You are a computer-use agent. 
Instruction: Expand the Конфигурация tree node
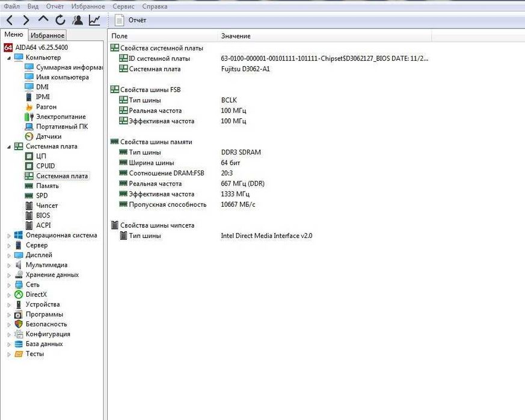(9, 334)
